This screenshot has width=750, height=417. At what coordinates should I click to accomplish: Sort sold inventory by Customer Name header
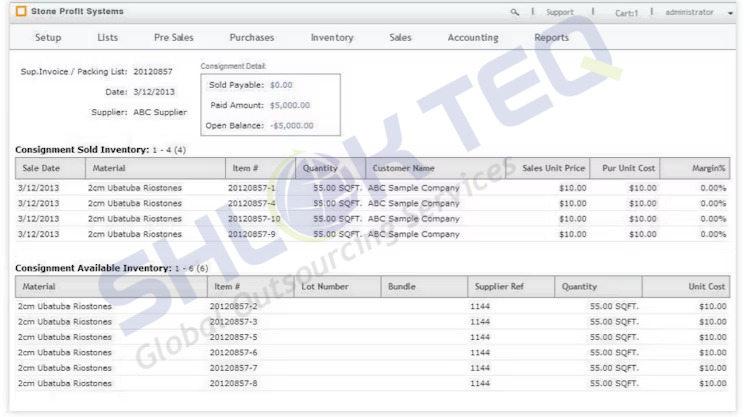[436, 168]
